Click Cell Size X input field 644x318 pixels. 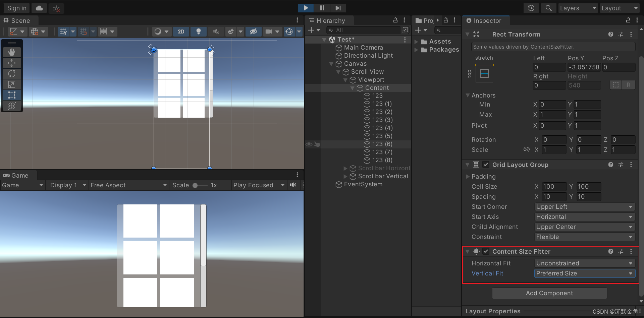pos(553,186)
